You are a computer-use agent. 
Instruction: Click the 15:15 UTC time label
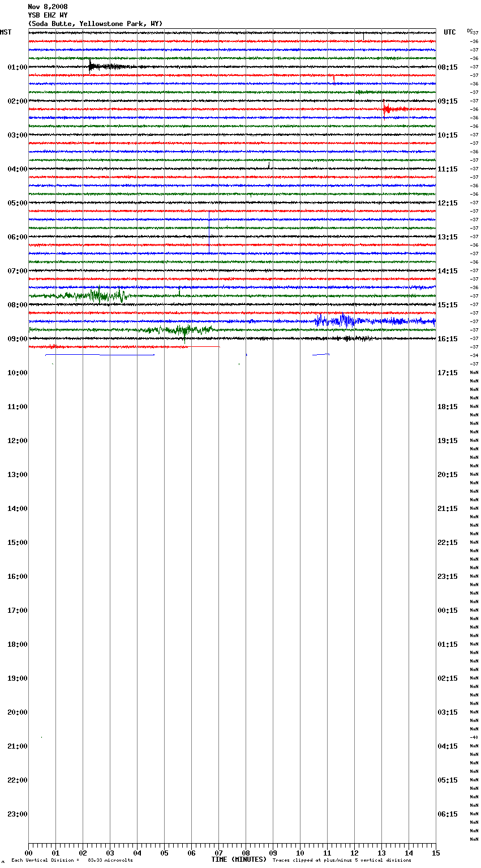tap(448, 305)
